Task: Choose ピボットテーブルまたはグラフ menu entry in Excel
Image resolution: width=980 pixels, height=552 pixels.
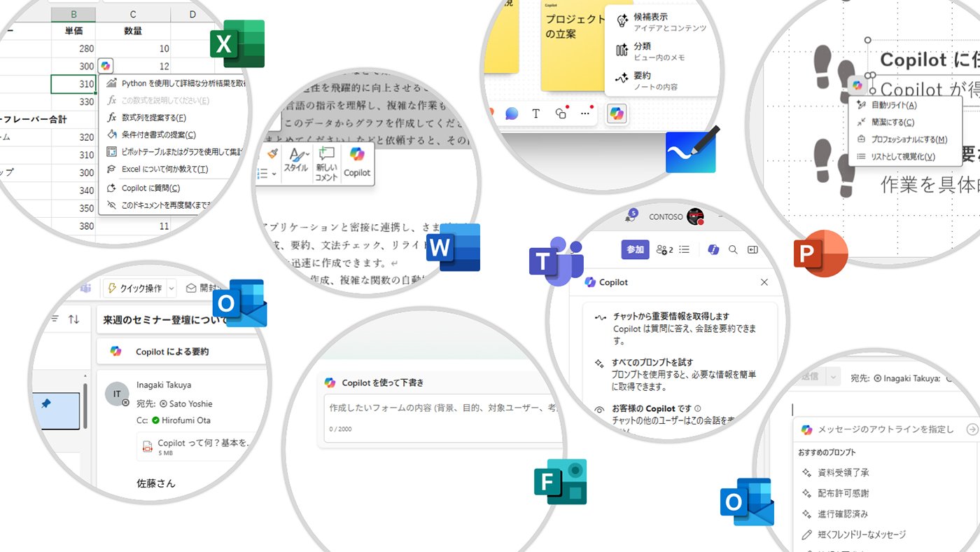Action: 174,151
